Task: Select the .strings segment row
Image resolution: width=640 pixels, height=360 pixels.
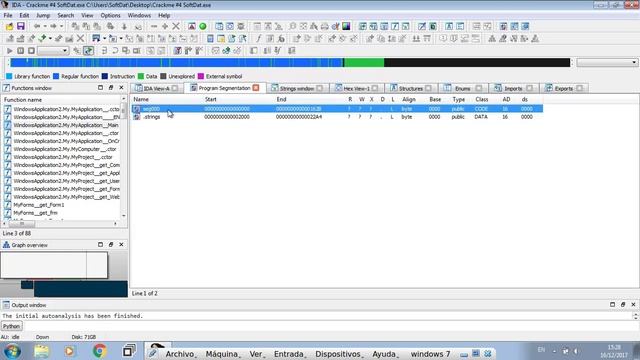Action: point(337,117)
